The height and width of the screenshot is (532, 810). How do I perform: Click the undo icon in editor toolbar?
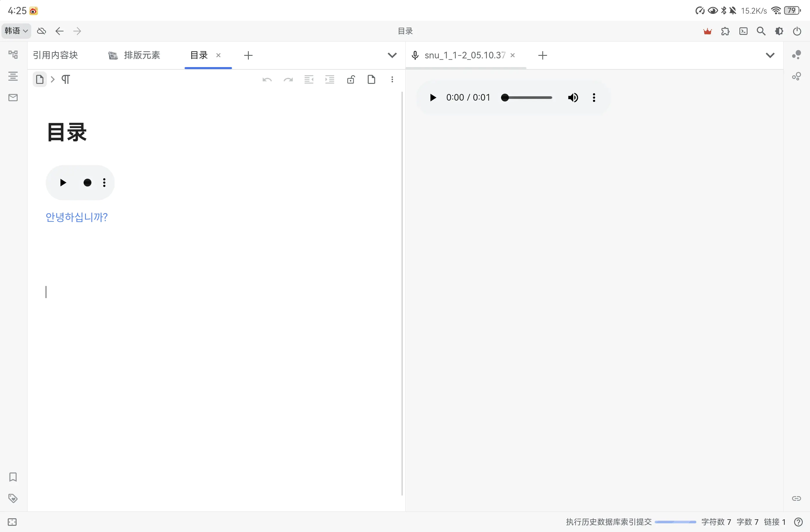(x=267, y=79)
